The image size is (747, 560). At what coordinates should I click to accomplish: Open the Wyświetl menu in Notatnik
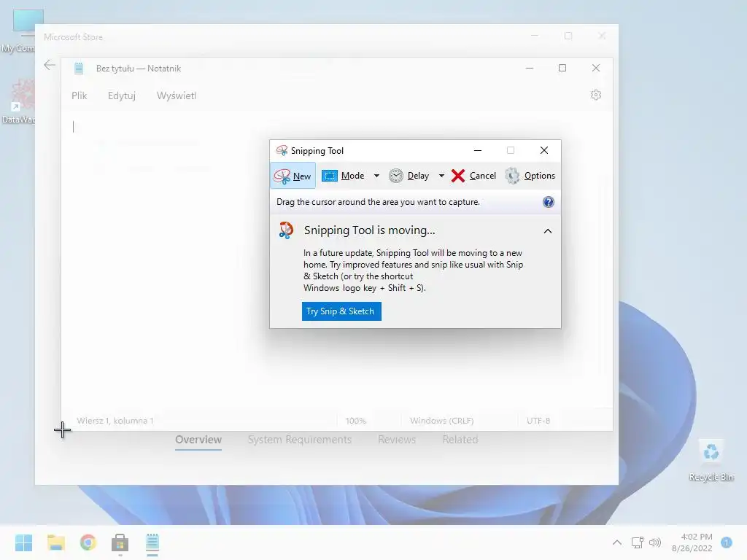click(x=177, y=96)
